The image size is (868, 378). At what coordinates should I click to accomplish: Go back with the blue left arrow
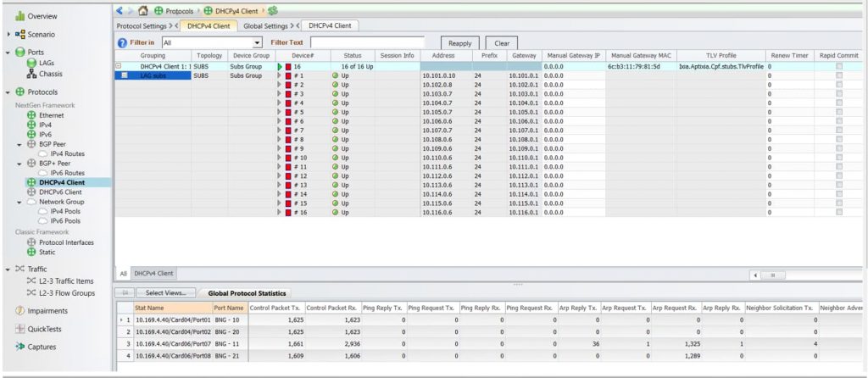pos(120,10)
